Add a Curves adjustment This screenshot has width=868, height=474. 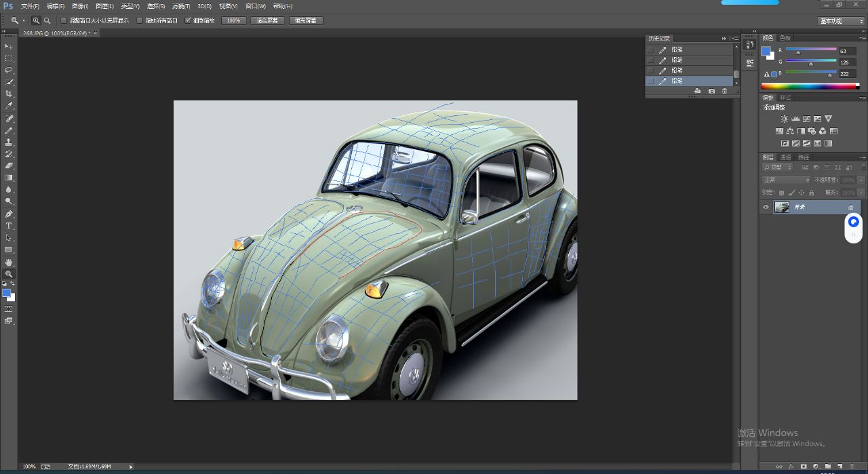point(806,119)
